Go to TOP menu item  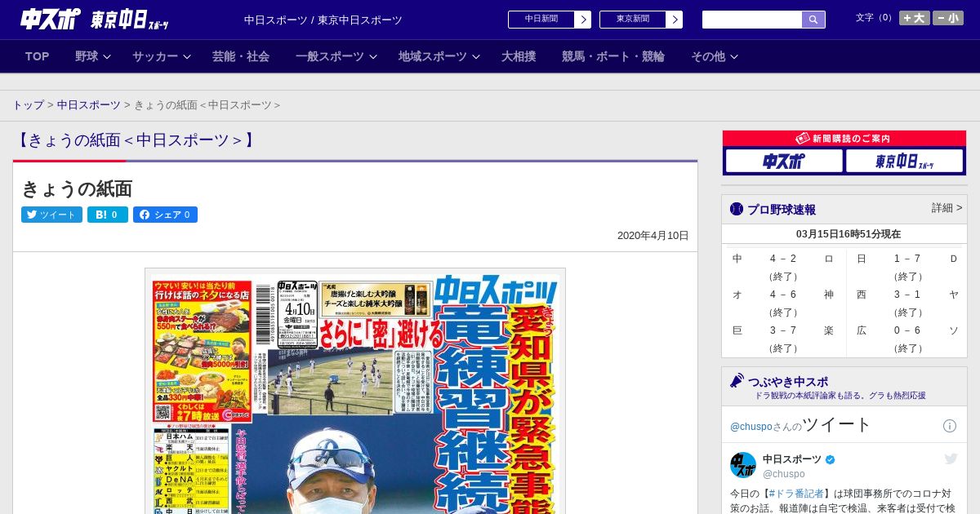(37, 56)
